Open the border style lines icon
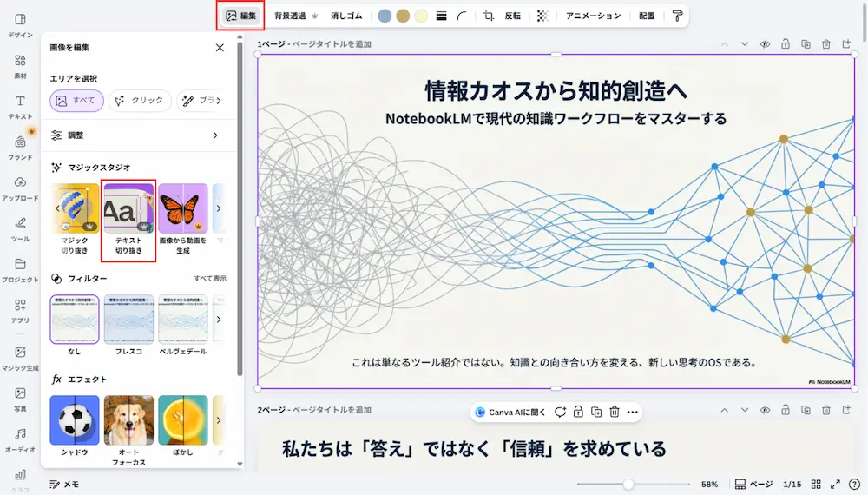The height and width of the screenshot is (495, 868). pos(441,16)
